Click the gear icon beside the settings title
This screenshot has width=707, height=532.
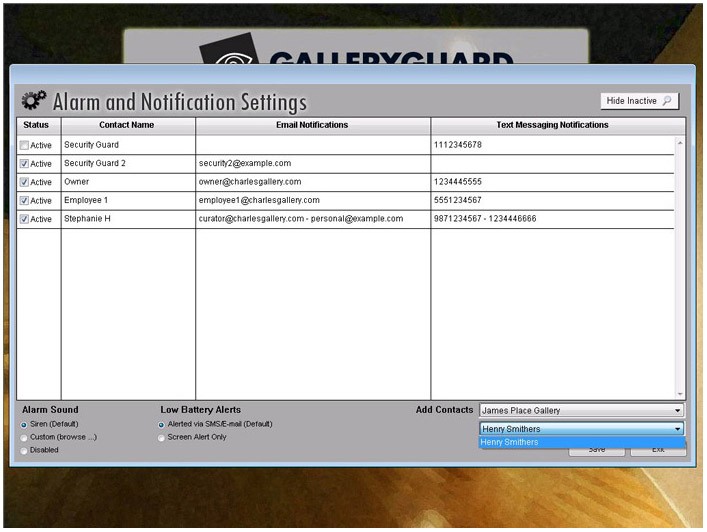click(x=33, y=101)
